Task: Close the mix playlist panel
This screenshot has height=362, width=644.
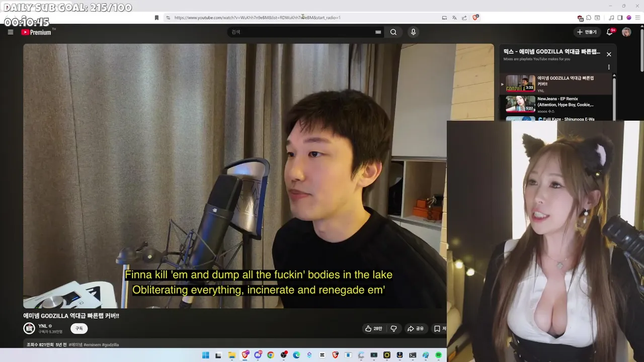Action: pyautogui.click(x=609, y=54)
